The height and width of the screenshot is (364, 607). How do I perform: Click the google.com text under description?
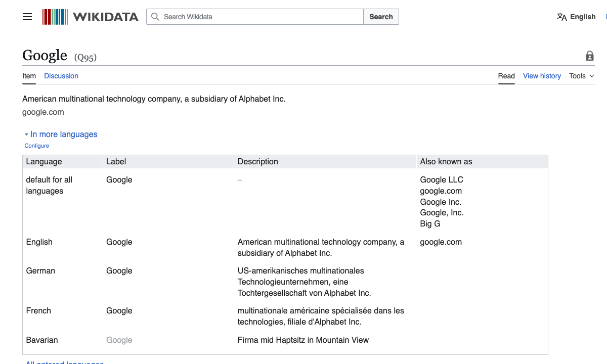43,112
